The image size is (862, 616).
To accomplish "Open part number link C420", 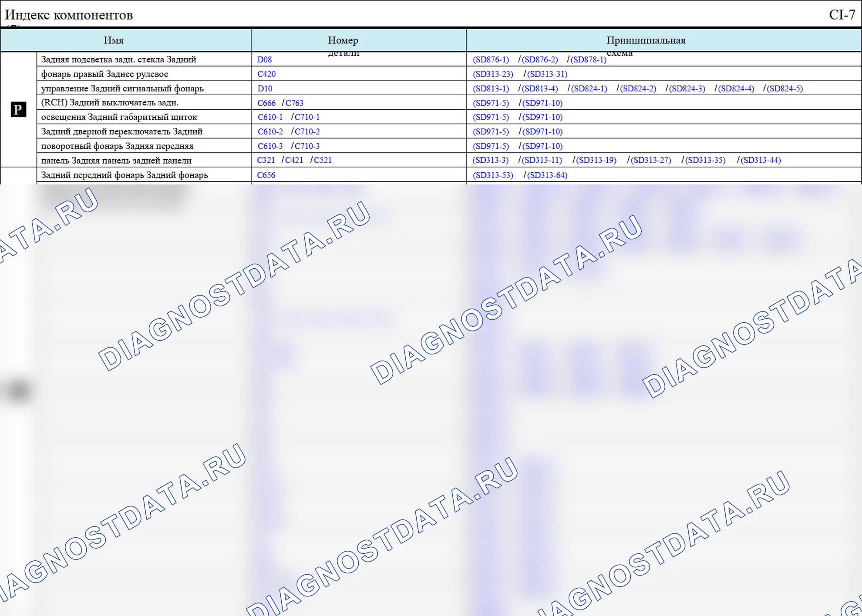I will pos(266,74).
